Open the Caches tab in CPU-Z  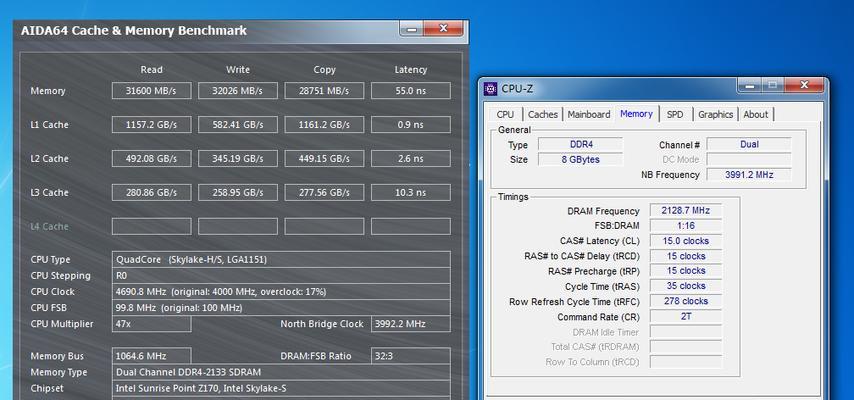tap(542, 114)
